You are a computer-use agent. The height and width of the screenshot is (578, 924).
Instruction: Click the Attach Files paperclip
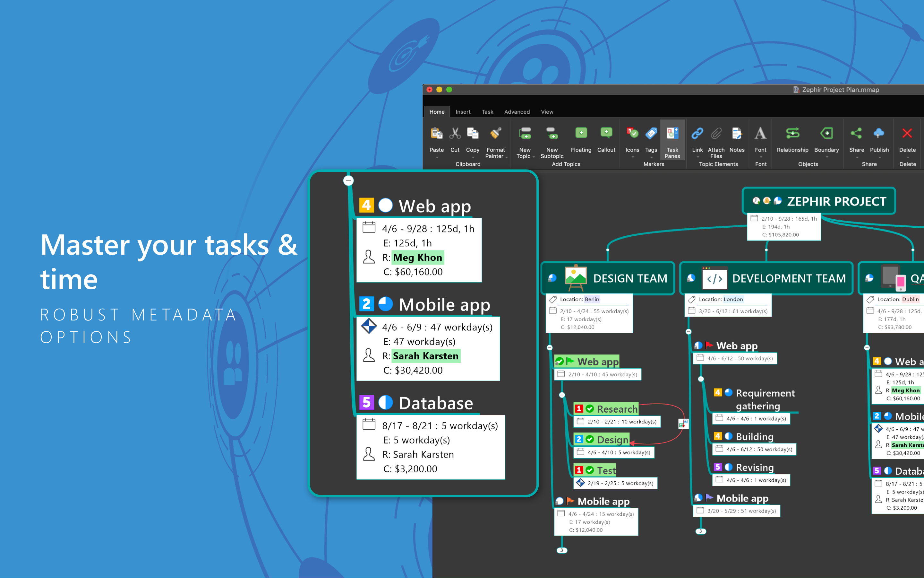coord(716,133)
